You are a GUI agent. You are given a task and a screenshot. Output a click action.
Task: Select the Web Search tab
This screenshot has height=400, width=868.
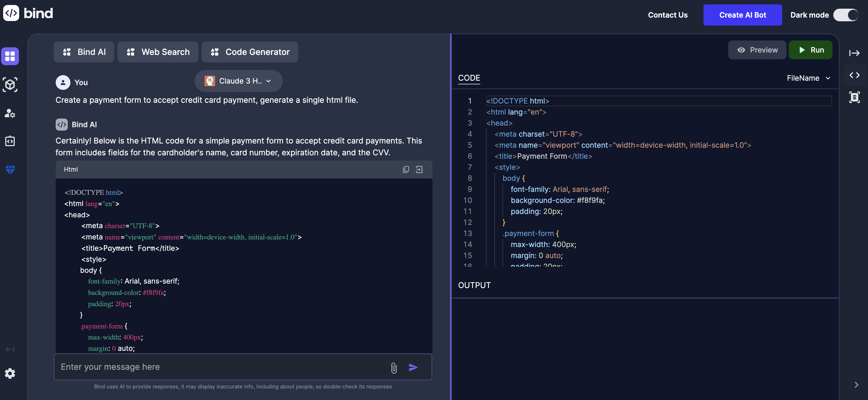158,52
